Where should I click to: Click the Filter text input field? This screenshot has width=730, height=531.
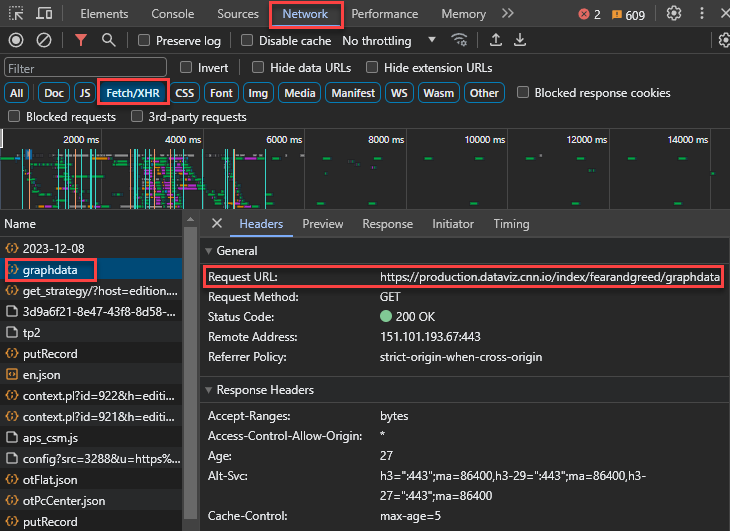pyautogui.click(x=85, y=68)
